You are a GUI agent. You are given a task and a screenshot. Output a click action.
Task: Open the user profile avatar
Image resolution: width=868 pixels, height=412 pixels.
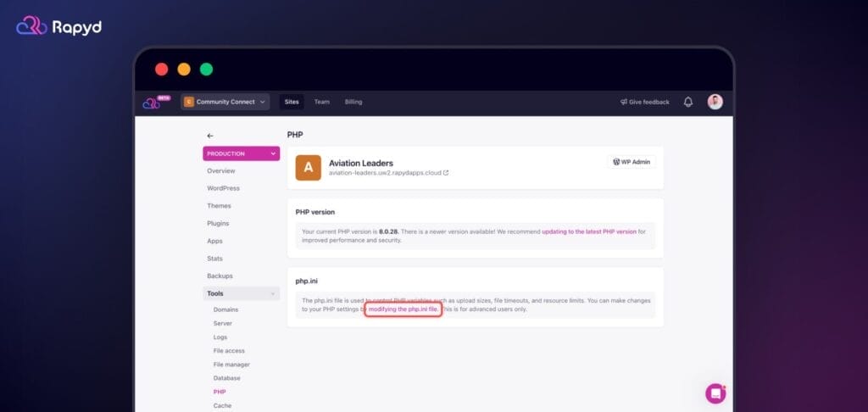point(715,102)
